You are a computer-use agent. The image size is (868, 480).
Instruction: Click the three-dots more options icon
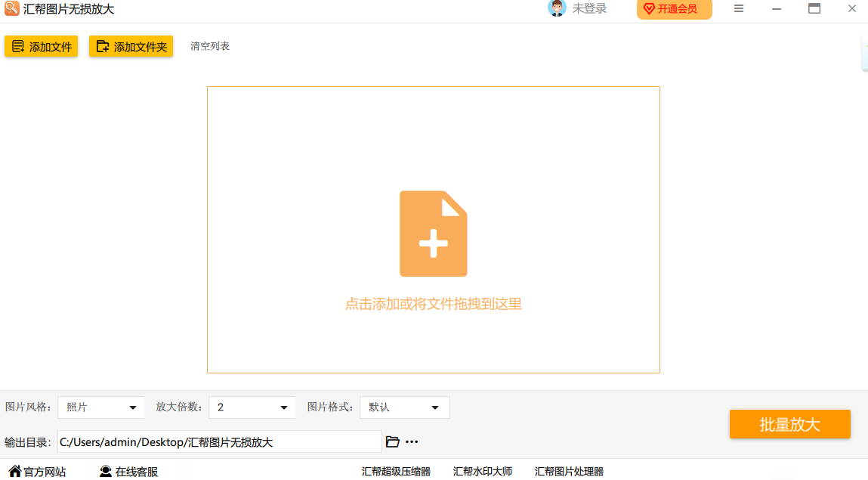coord(412,441)
